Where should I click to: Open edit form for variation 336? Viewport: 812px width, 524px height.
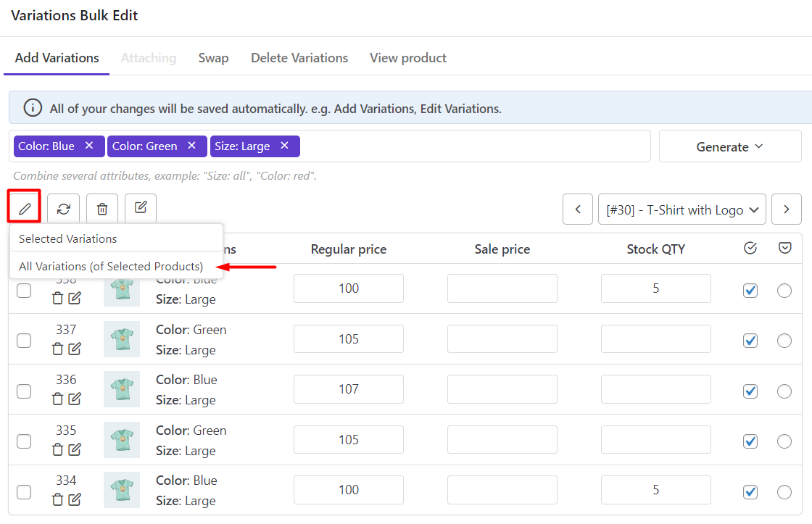point(75,399)
